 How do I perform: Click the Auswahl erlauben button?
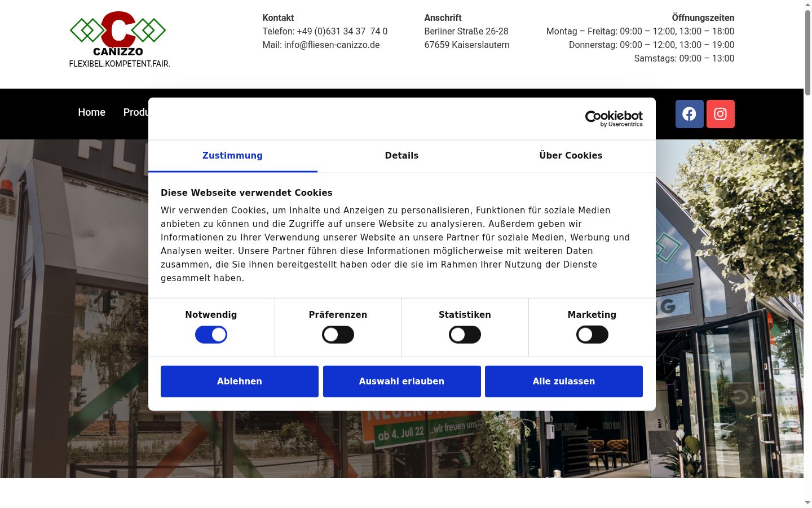pos(401,382)
